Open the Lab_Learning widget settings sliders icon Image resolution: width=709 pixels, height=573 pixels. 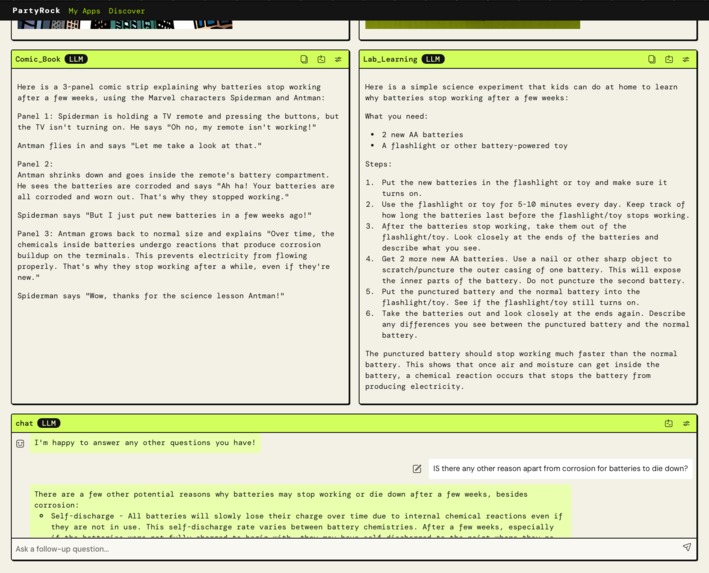click(686, 59)
